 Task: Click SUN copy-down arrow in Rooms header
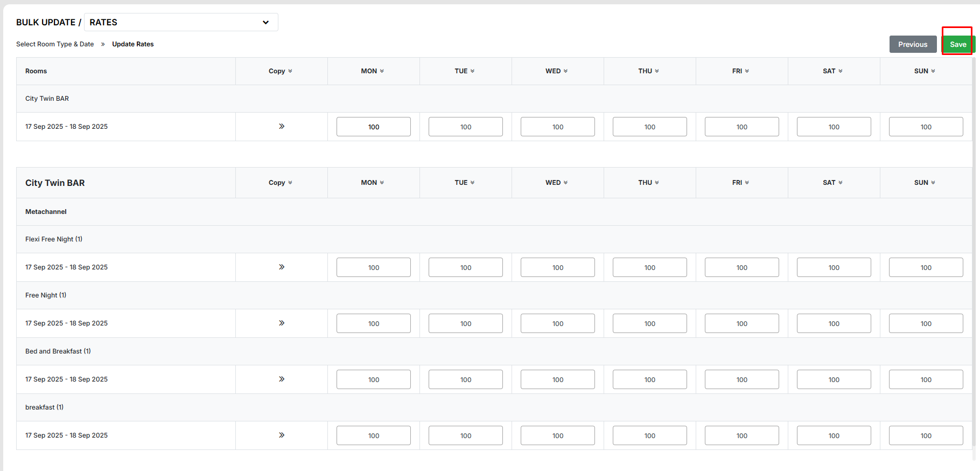[933, 71]
